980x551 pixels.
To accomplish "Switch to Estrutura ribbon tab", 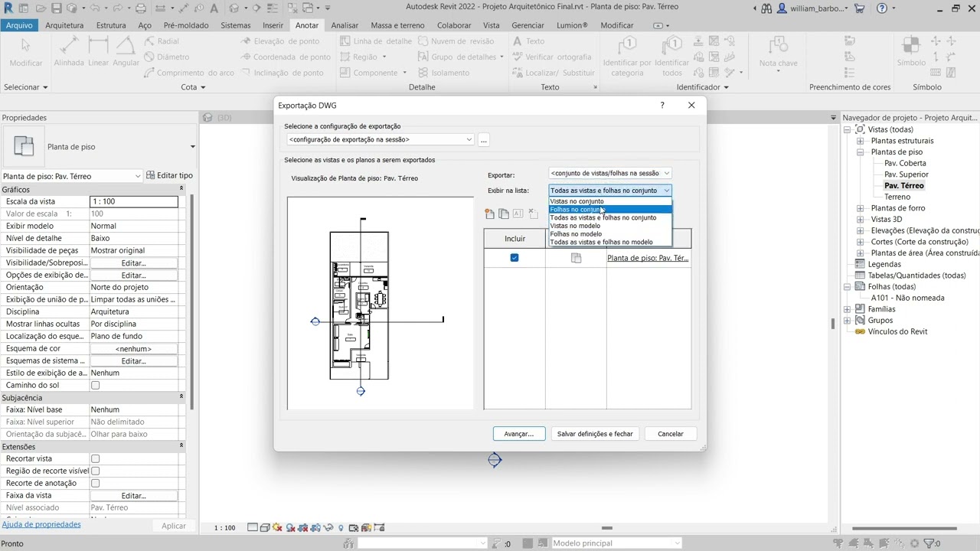I will [x=111, y=25].
